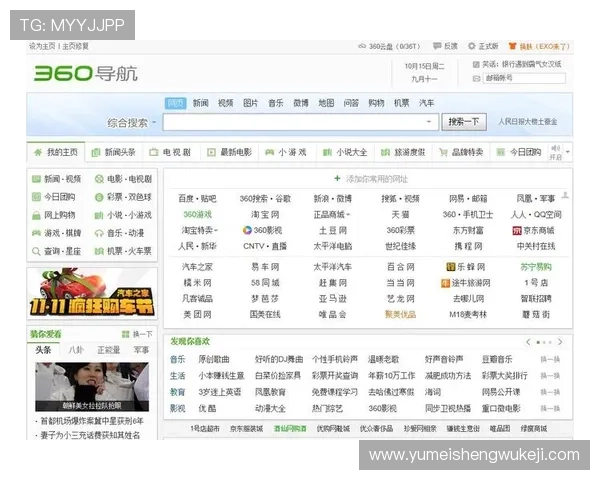The width and height of the screenshot is (600, 480).
Task: Click the 换一下 refresh icon in 猜你爱看
Action: pos(125,334)
